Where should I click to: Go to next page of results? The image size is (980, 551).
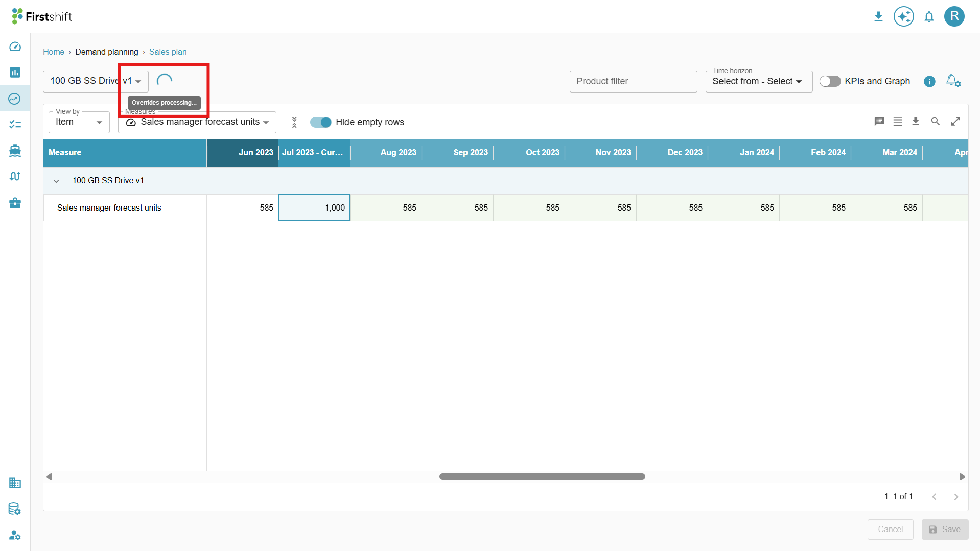[956, 497]
